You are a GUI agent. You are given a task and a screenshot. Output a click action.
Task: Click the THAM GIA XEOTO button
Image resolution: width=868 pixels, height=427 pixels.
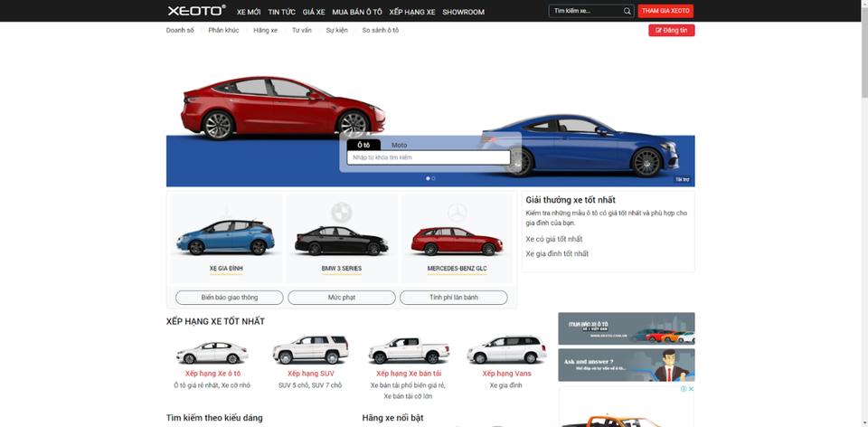point(665,12)
